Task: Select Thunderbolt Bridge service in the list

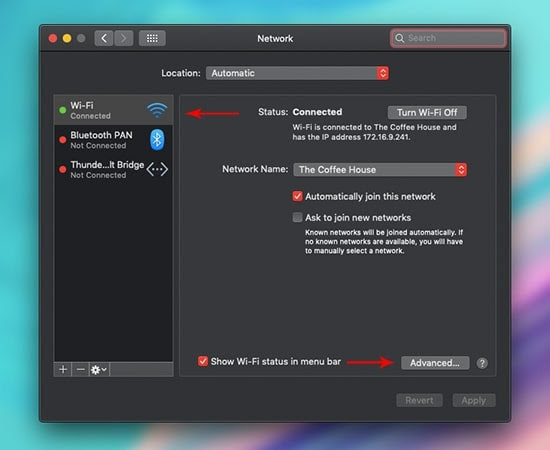Action: coord(114,169)
